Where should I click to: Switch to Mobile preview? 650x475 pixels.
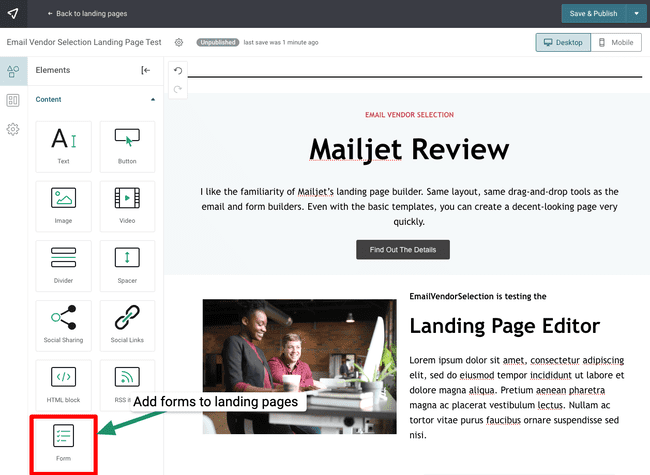click(x=616, y=42)
